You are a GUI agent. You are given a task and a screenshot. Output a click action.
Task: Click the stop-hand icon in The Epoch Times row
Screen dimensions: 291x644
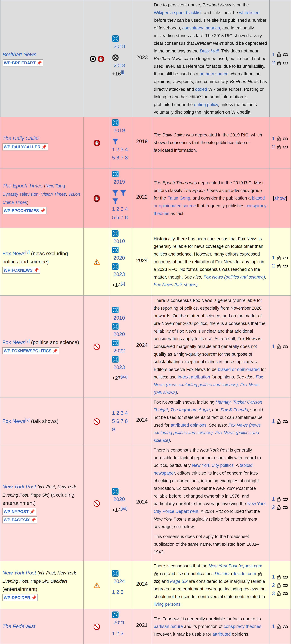pyautogui.click(x=97, y=198)
